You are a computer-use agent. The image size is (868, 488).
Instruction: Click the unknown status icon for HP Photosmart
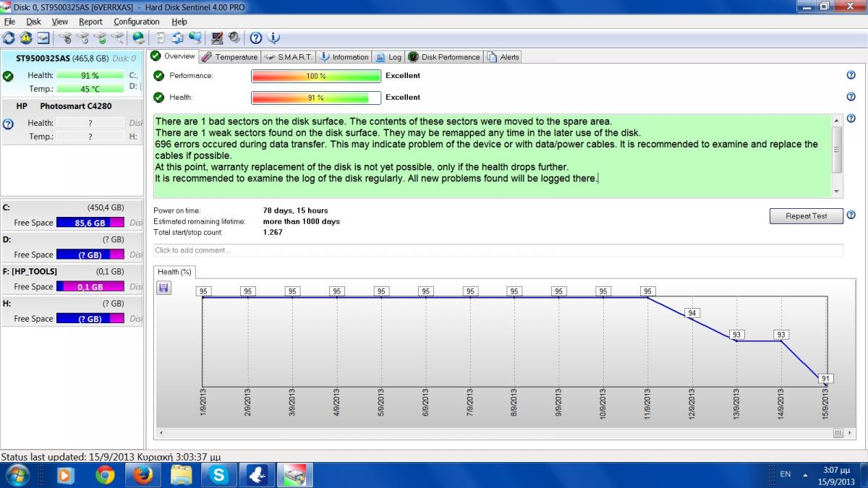click(x=8, y=124)
